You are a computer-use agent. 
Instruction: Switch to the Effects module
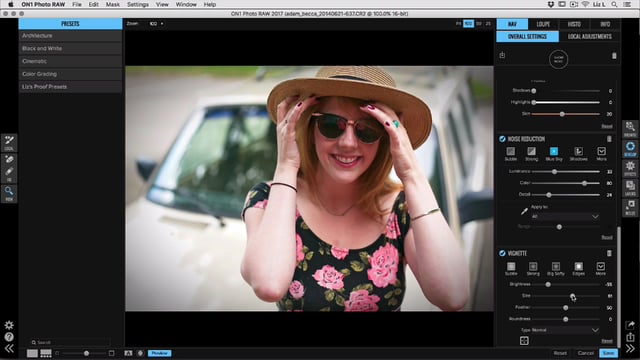point(630,168)
